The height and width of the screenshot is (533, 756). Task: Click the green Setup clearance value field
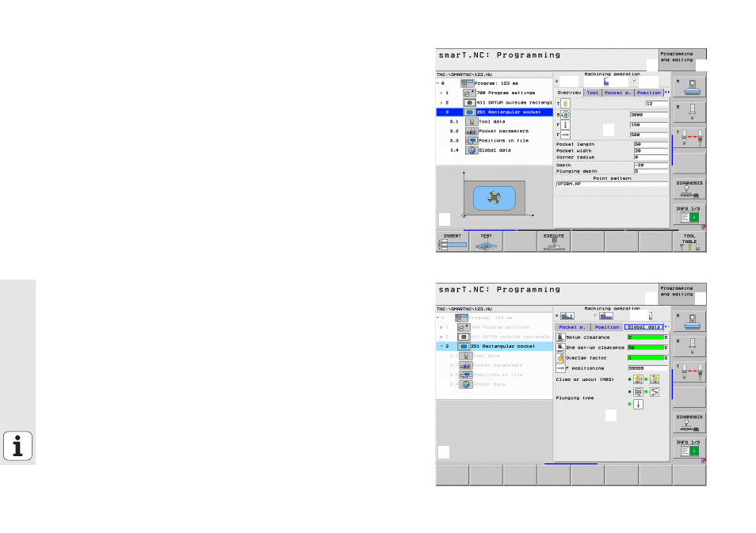point(646,337)
